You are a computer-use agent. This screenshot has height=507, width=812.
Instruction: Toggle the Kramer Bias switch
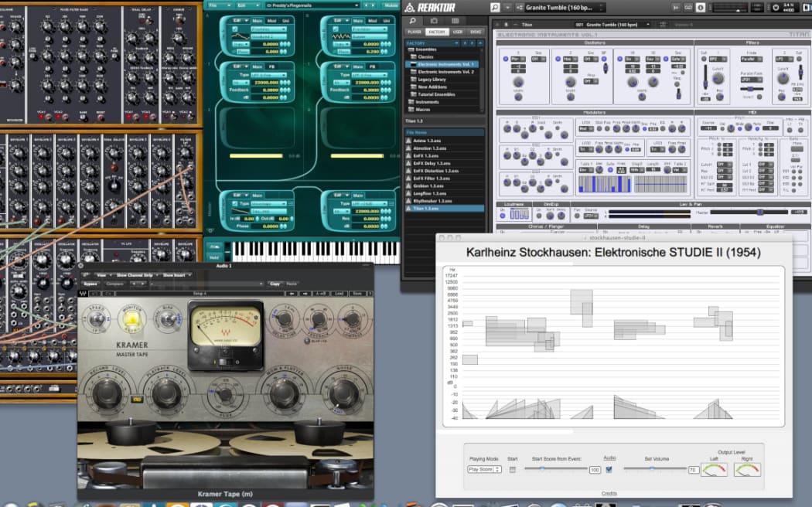(x=168, y=319)
